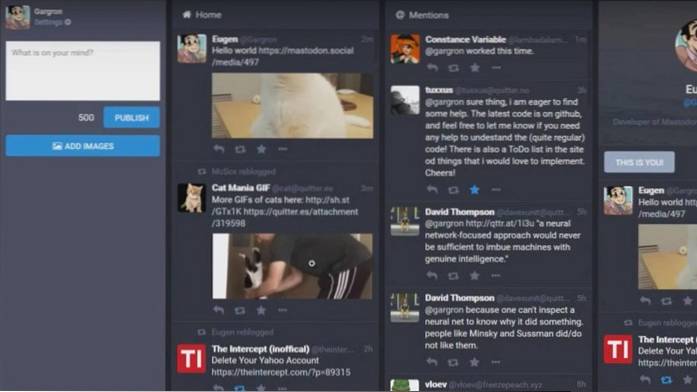Reply to the Cat Mania GIF post
Screen dimensions: 697x392
coord(218,310)
